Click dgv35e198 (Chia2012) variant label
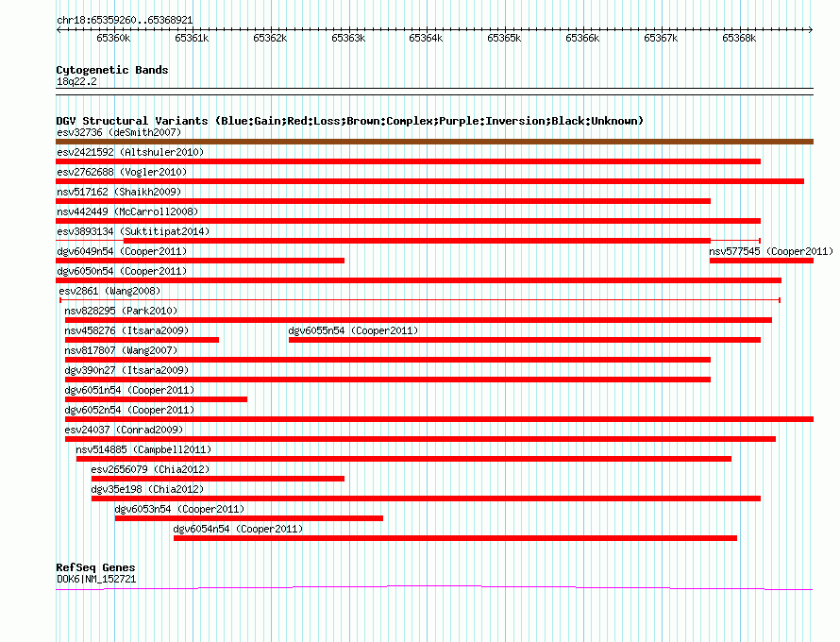The height and width of the screenshot is (642, 840). click(147, 489)
